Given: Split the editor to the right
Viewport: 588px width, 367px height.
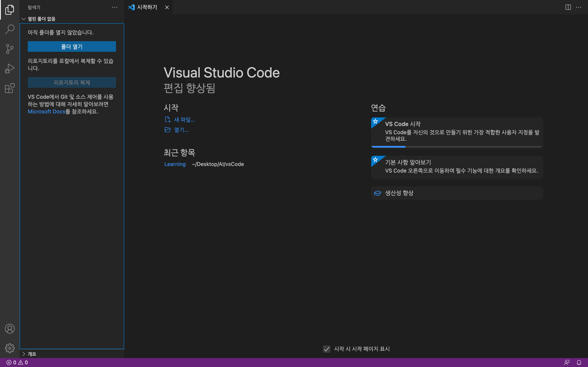Looking at the screenshot, I should (568, 7).
